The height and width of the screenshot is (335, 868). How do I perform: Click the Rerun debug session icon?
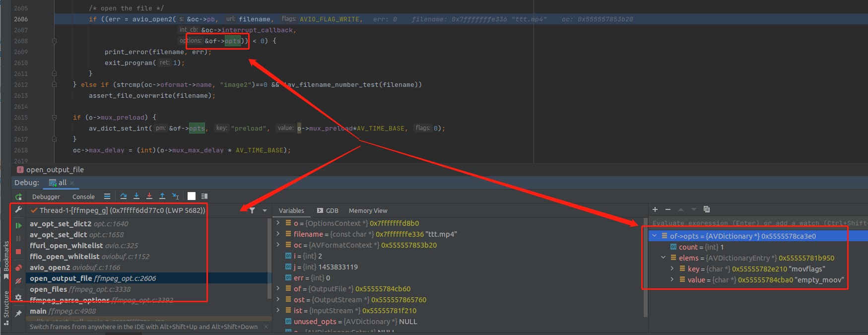tap(18, 197)
